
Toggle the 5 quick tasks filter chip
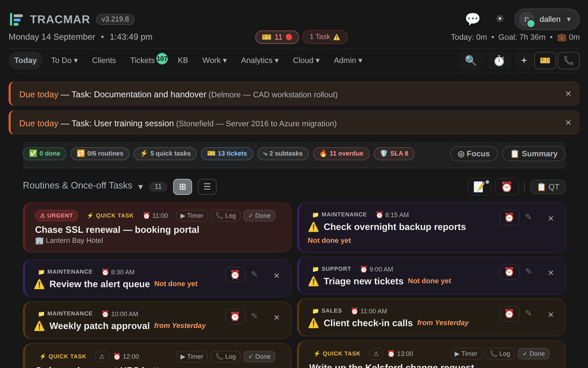point(165,153)
